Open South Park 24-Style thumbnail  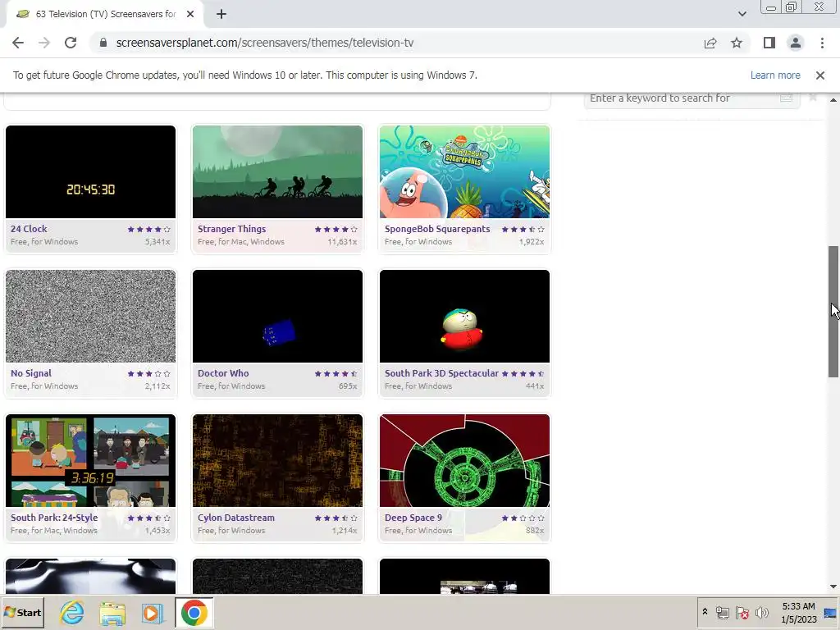tap(90, 461)
